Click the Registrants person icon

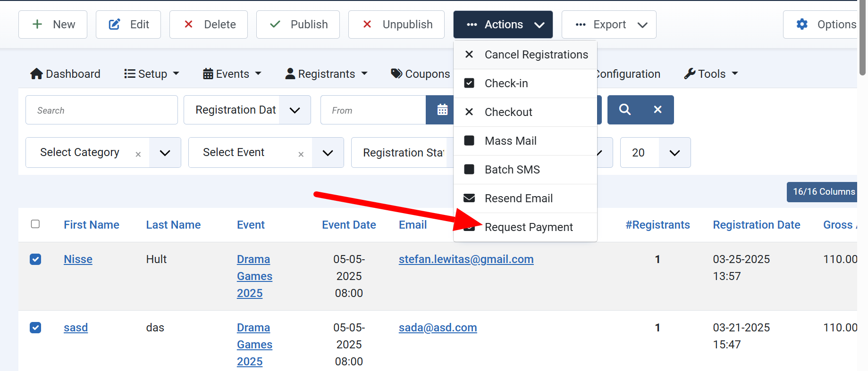click(x=290, y=74)
